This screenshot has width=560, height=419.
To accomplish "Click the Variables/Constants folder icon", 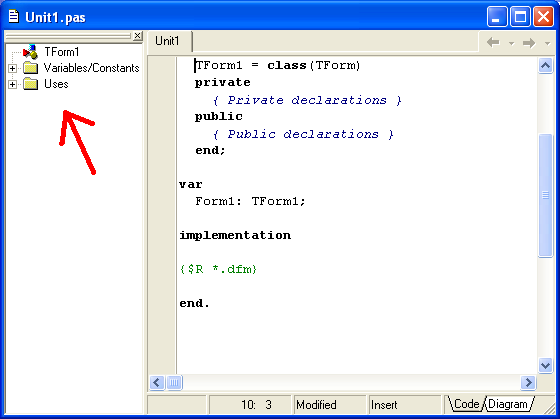I will click(x=31, y=68).
